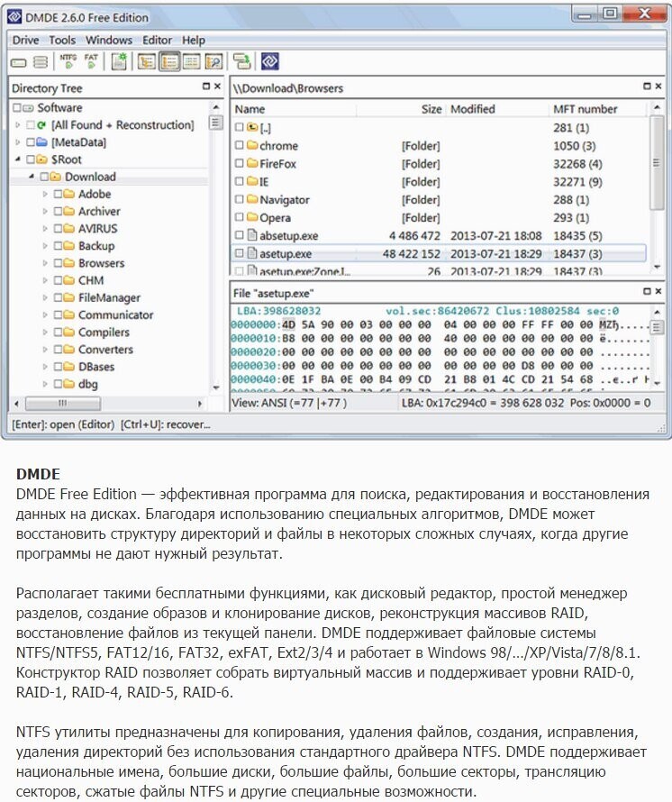Click the recover/copy sectors toolbar icon
672x802 pixels.
pyautogui.click(x=242, y=61)
